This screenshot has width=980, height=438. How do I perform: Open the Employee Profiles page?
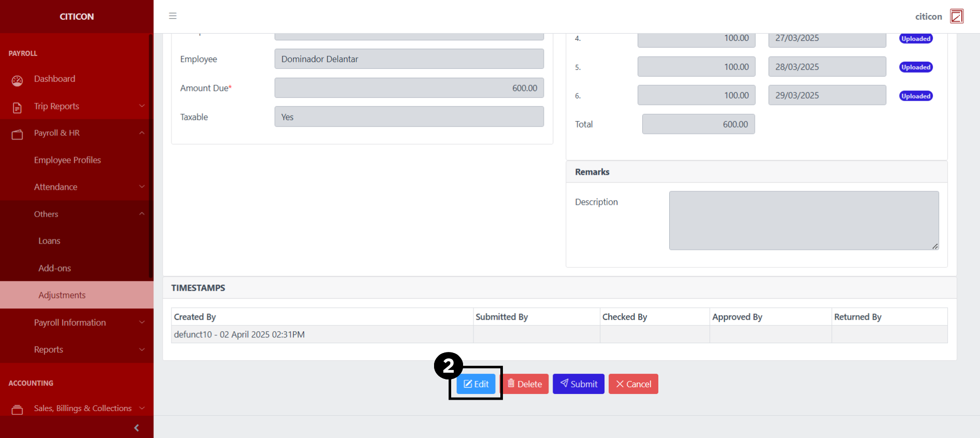point(67,160)
